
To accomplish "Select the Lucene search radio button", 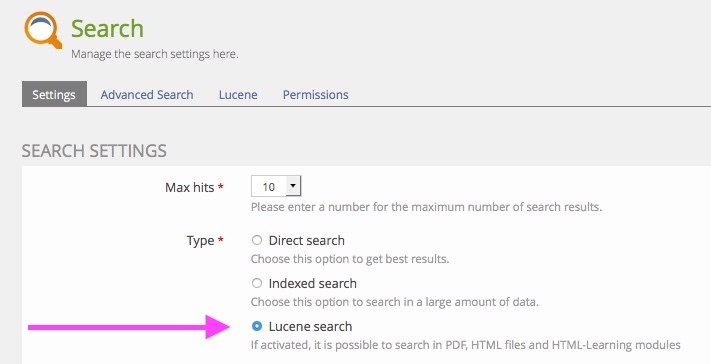I will pos(257,326).
